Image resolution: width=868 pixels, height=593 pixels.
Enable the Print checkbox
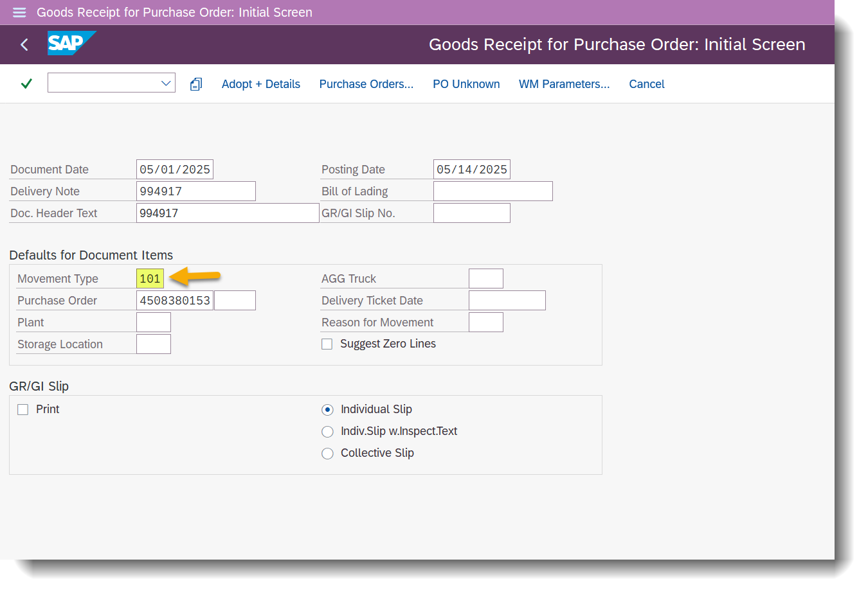23,409
